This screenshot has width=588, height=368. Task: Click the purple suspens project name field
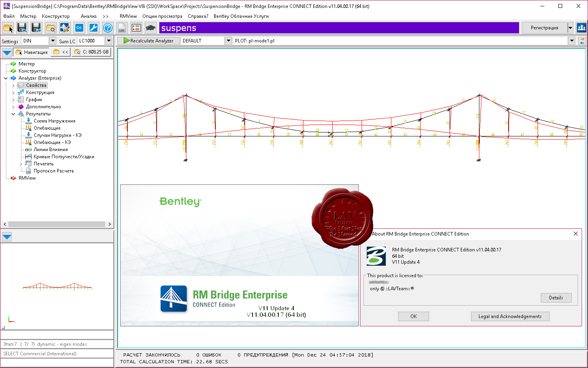(339, 28)
